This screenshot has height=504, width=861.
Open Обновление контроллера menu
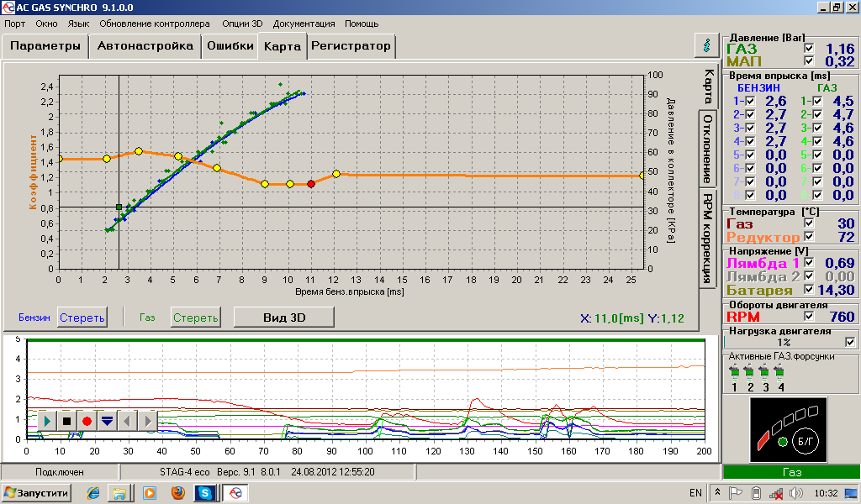pyautogui.click(x=155, y=24)
